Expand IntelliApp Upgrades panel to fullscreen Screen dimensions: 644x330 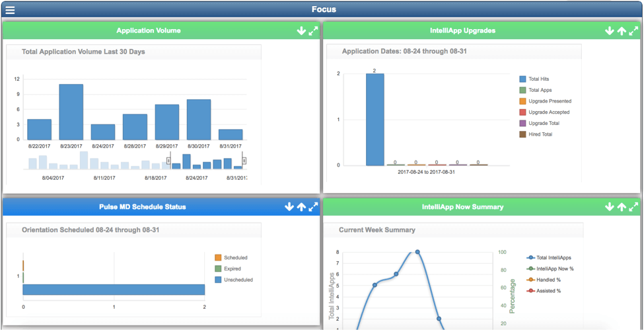pos(634,31)
